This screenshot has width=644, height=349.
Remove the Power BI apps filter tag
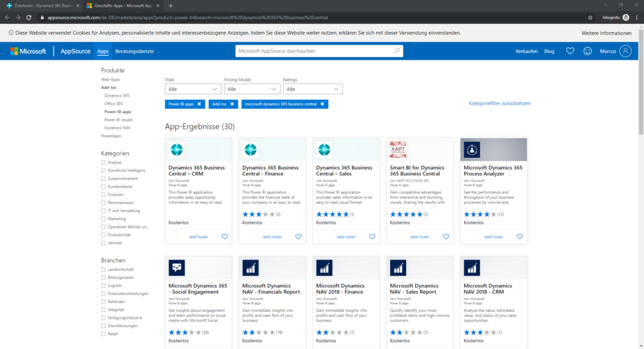coord(199,104)
